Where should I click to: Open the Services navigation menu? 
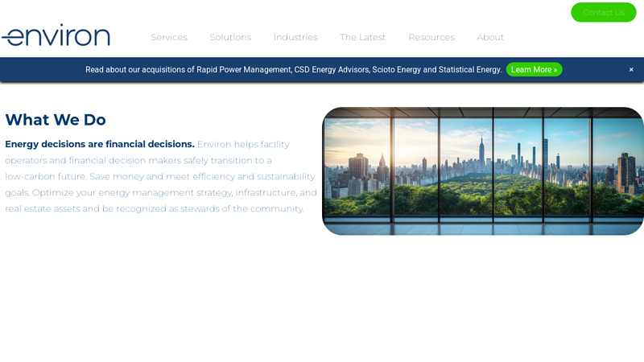tap(169, 37)
